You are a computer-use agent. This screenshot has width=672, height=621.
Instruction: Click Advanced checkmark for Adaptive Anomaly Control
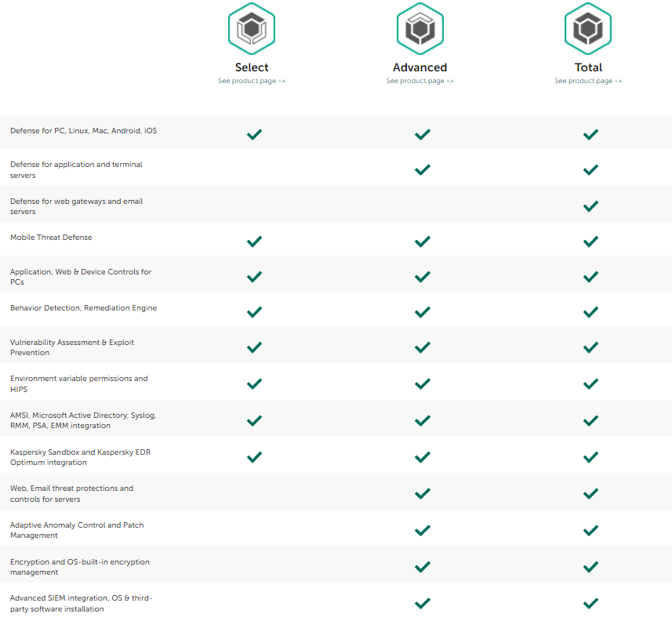pos(423,530)
